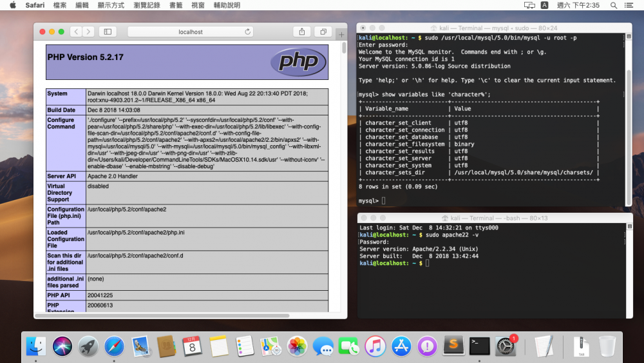Toggle the Safari sidebar button
The height and width of the screenshot is (363, 644).
coord(108,32)
